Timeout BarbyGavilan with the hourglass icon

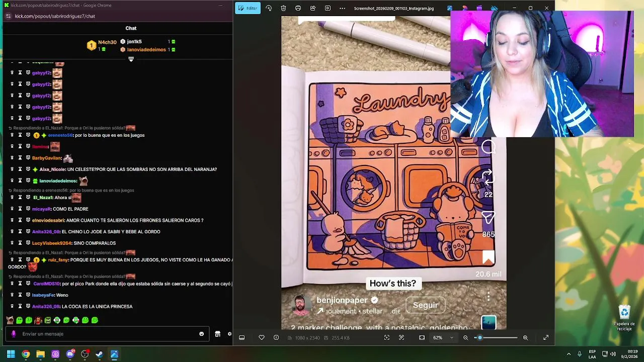(x=20, y=158)
